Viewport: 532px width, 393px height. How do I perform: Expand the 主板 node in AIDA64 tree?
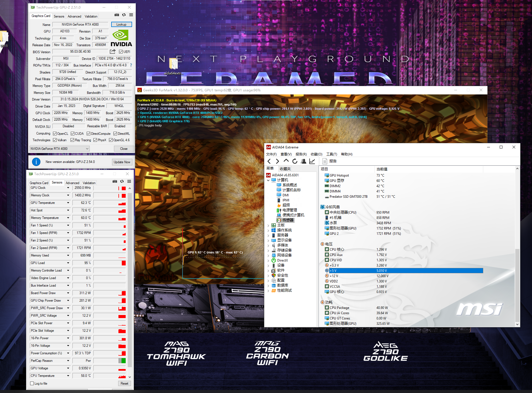pos(268,225)
